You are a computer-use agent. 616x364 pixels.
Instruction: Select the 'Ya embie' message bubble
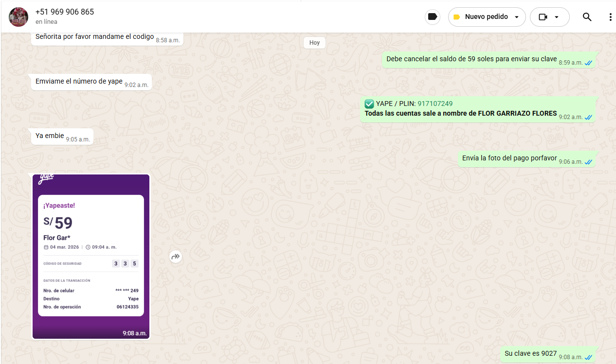(50, 136)
